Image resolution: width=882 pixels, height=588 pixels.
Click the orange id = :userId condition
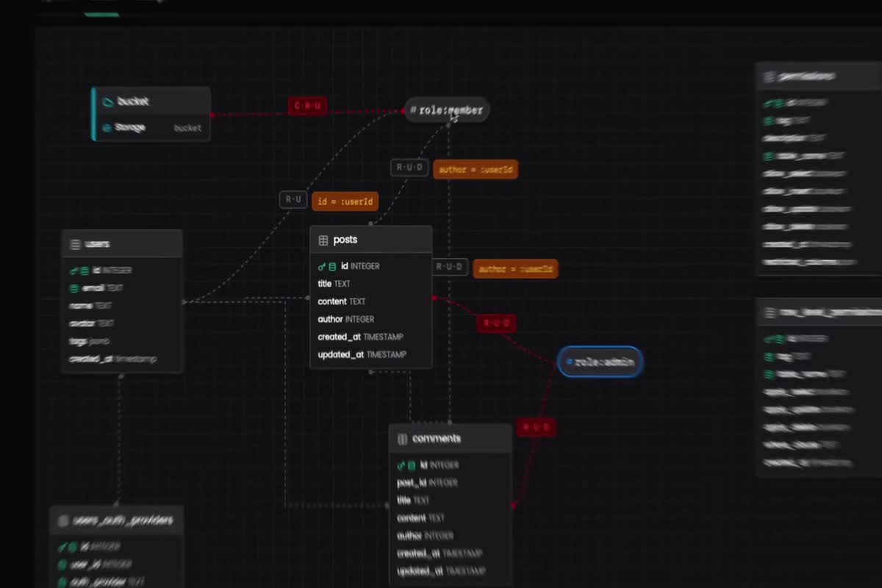click(x=345, y=201)
